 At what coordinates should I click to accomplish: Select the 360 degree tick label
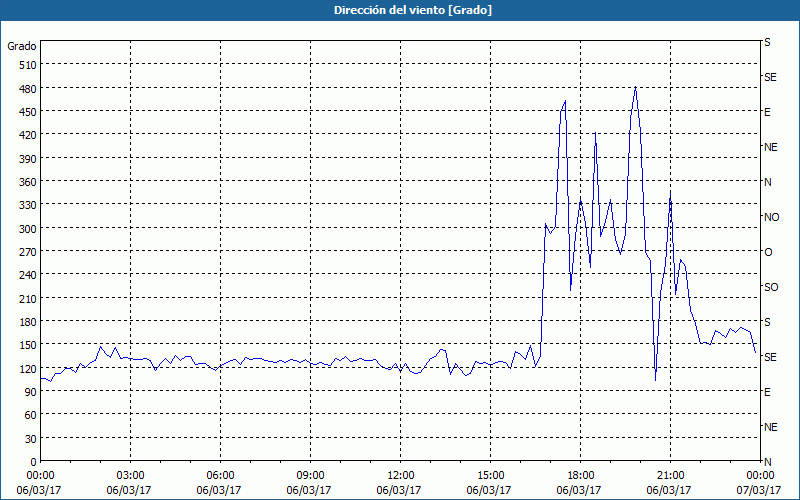[x=28, y=182]
